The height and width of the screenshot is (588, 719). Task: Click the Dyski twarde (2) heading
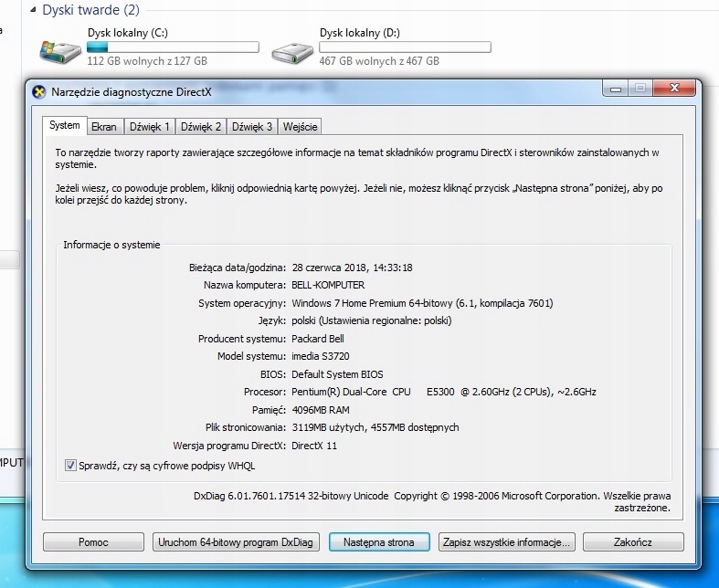90,10
